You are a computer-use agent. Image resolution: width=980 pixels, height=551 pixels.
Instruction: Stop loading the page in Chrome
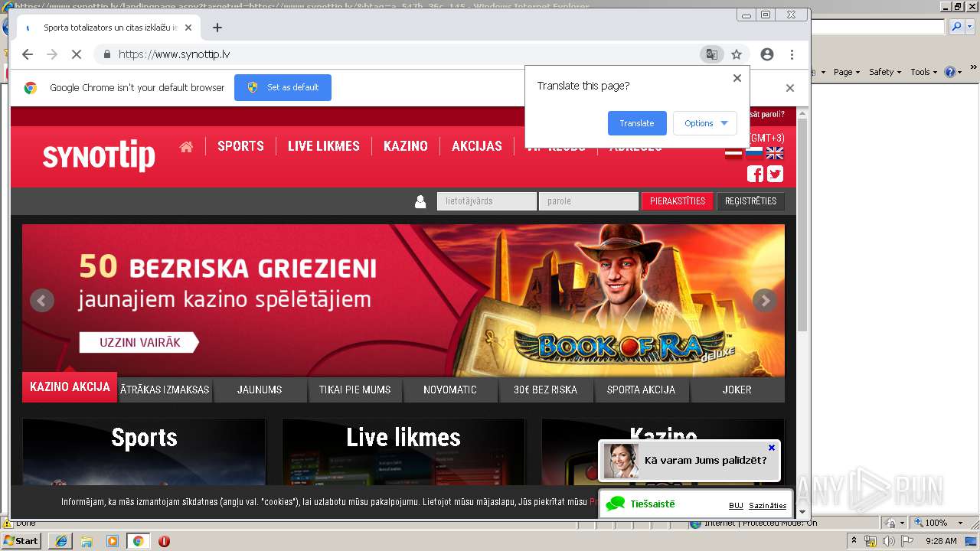tap(76, 54)
